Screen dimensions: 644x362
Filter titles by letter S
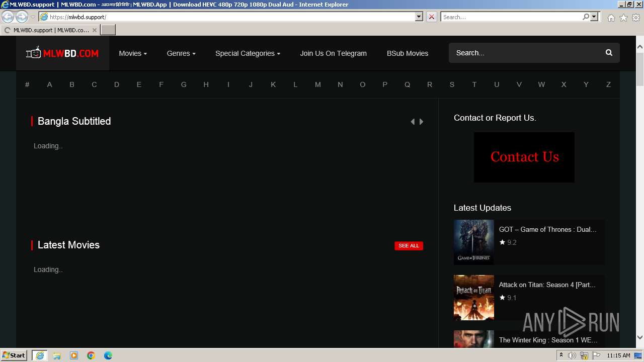tap(452, 84)
